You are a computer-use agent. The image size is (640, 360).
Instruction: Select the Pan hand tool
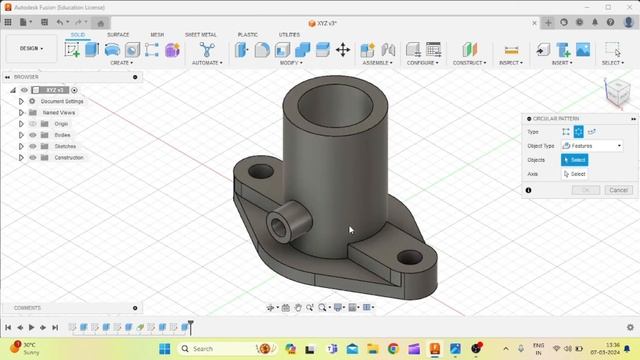coord(298,307)
